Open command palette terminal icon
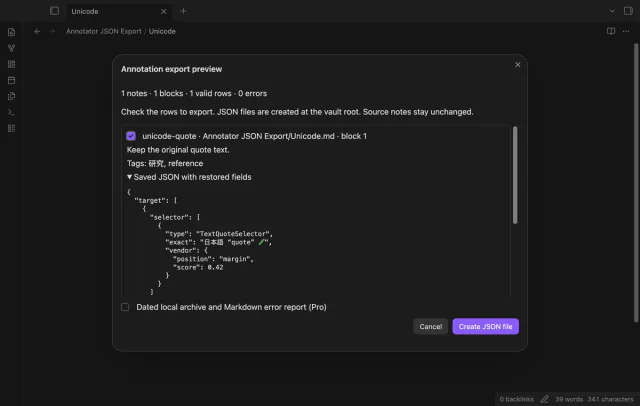 tap(11, 112)
